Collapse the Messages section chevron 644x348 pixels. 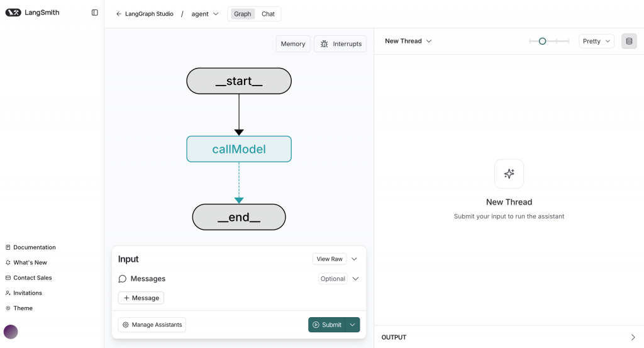coord(356,279)
